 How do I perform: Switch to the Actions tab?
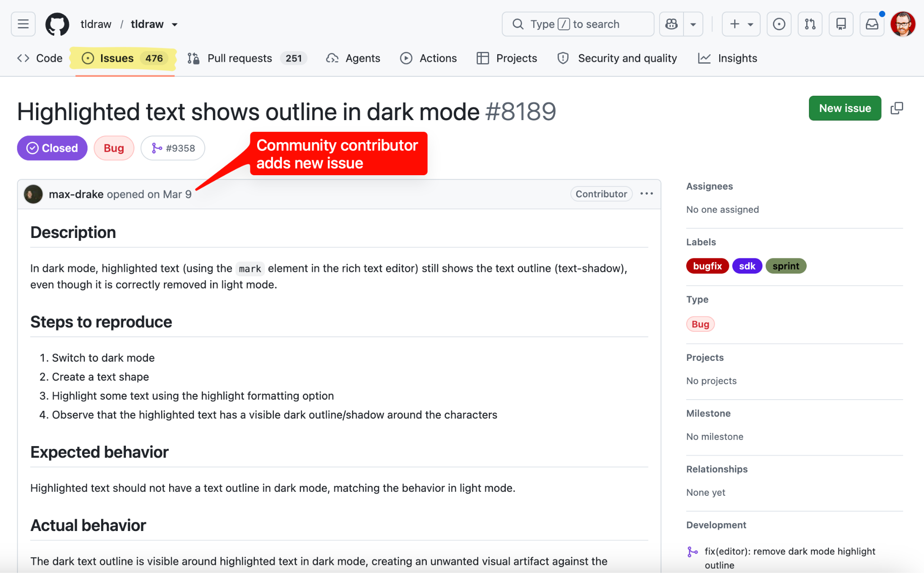click(x=429, y=58)
